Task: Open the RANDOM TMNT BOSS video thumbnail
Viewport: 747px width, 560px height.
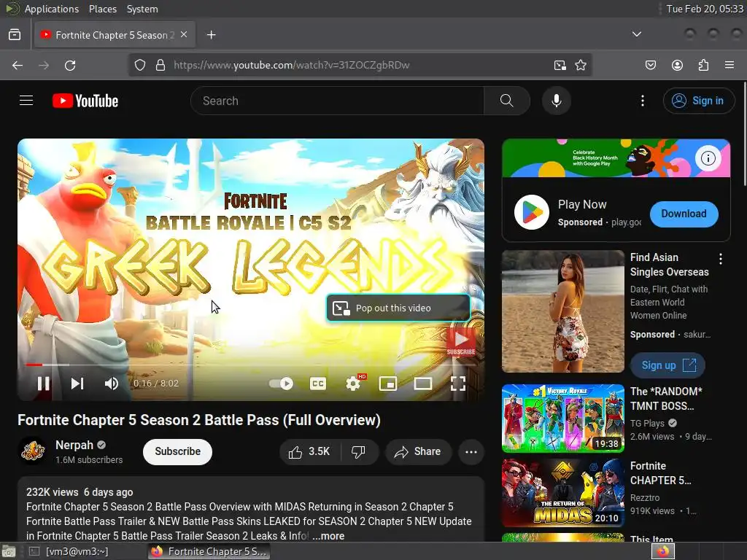Action: 562,418
